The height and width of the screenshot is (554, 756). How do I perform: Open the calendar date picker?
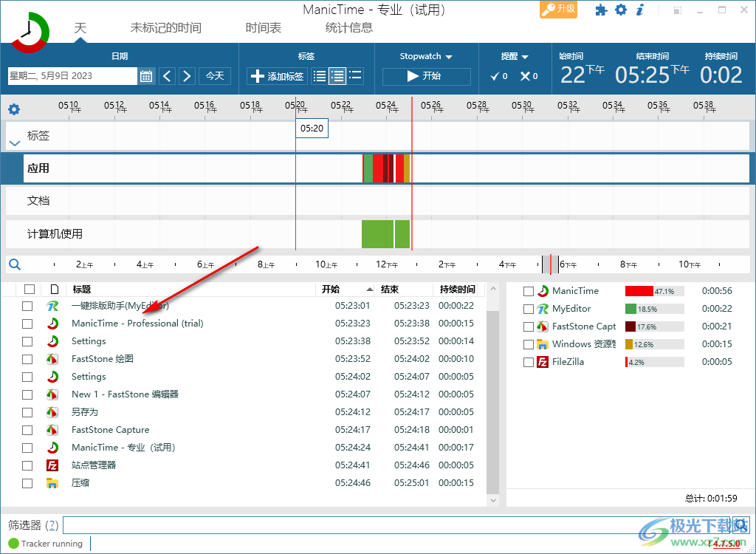click(146, 76)
